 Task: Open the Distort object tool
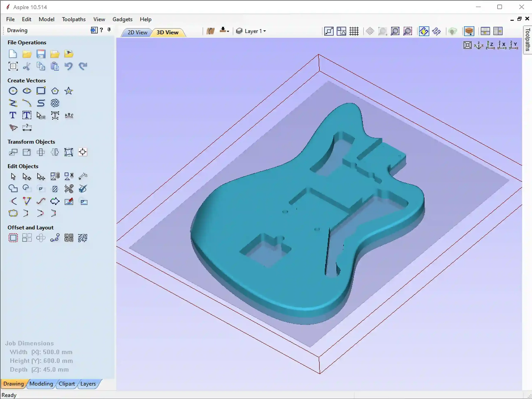tap(69, 152)
